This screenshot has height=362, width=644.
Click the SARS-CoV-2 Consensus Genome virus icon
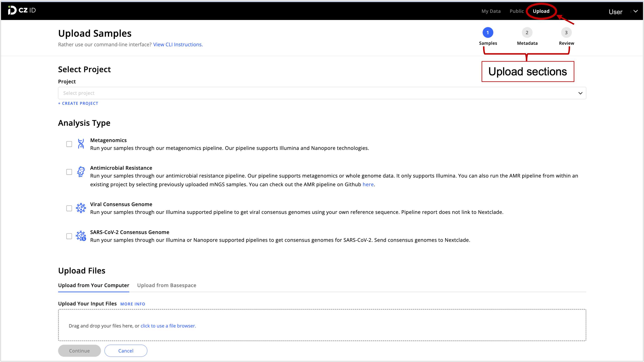tap(81, 236)
